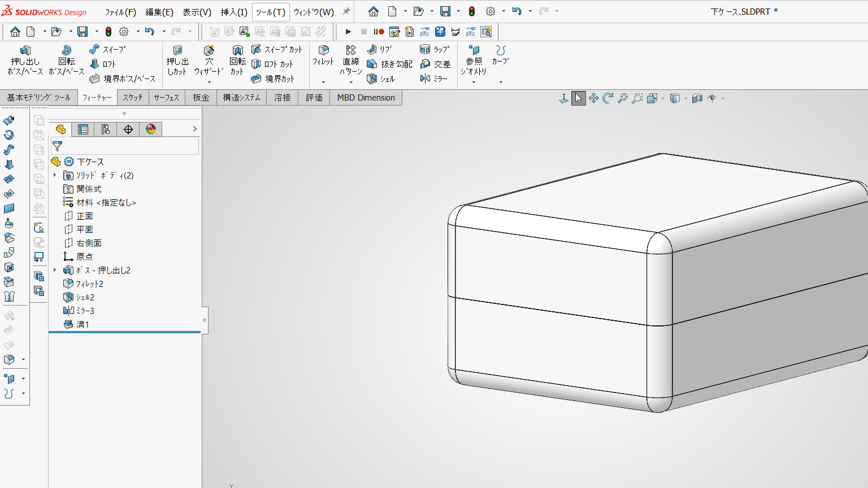Open the 編集(E) menu
Image resolution: width=868 pixels, height=488 pixels.
[x=159, y=12]
